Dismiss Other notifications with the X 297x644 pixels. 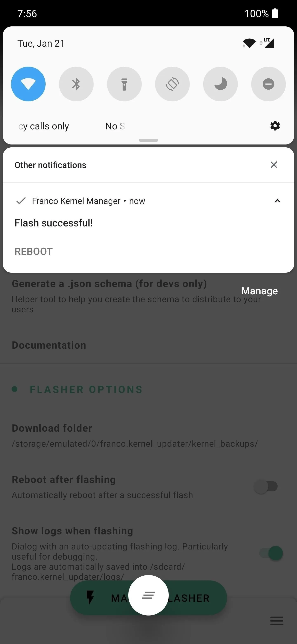point(274,165)
